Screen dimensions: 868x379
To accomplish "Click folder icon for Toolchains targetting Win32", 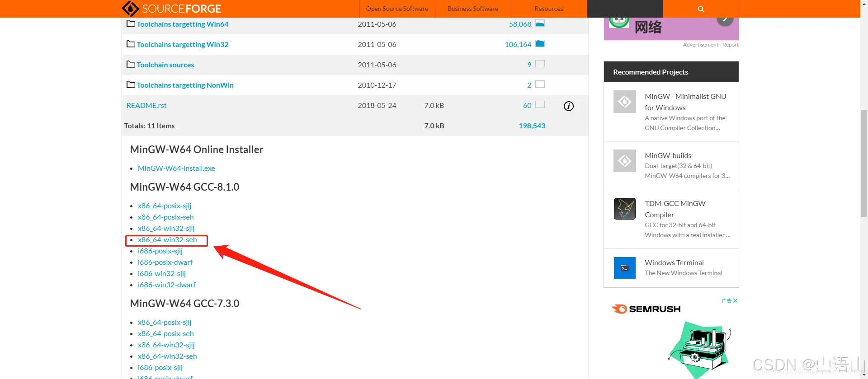I will point(131,44).
